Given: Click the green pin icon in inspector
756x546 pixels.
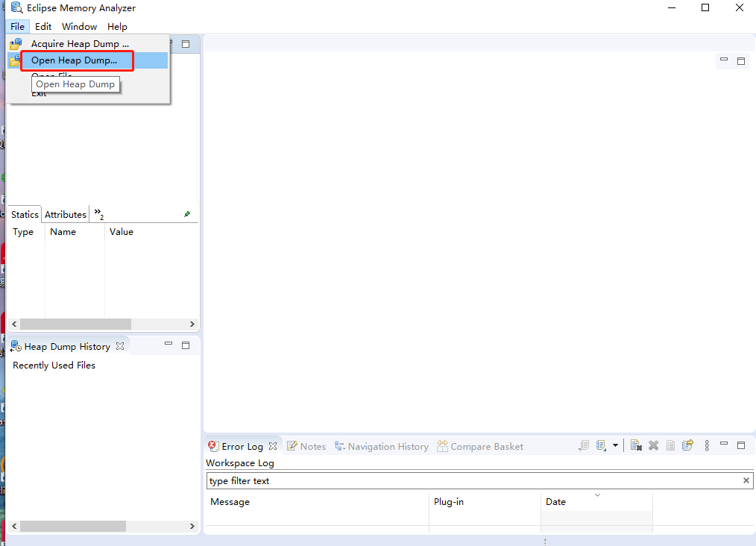Looking at the screenshot, I should coord(187,214).
